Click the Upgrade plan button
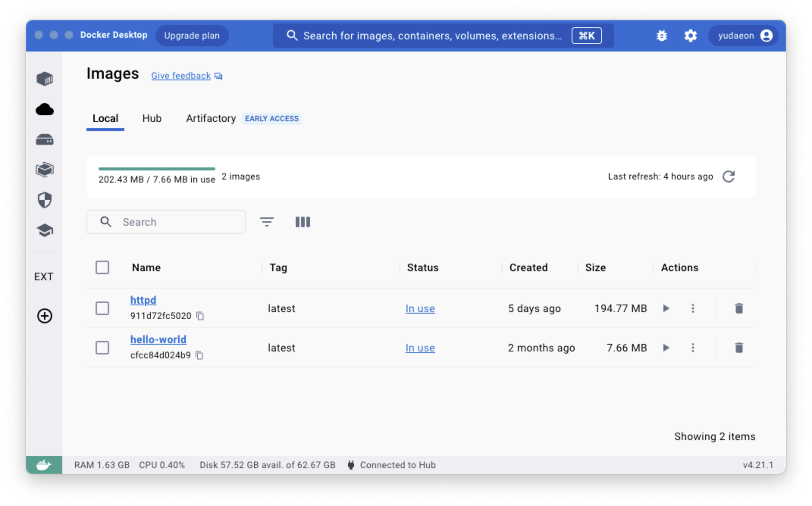The image size is (812, 506). pyautogui.click(x=192, y=36)
